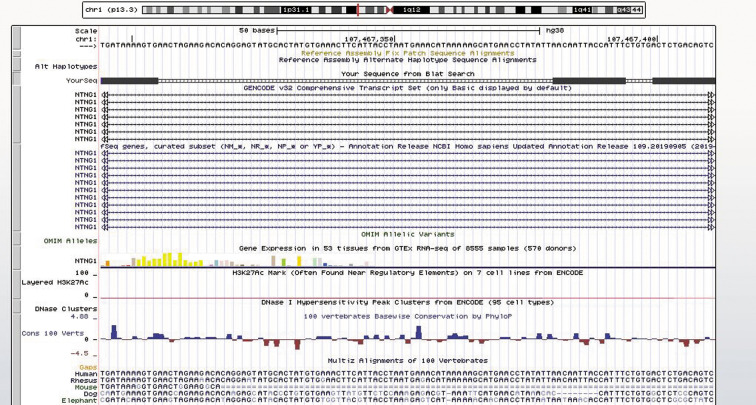Screen dimensions: 756x405
Task: Click the 'Layered H3K27Ac' track label
Action: pos(55,283)
